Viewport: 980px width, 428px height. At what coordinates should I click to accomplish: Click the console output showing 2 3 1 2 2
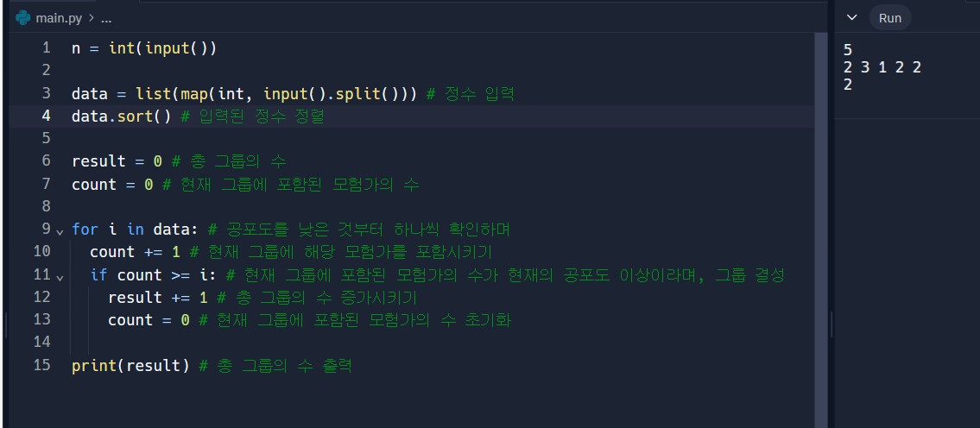882,67
